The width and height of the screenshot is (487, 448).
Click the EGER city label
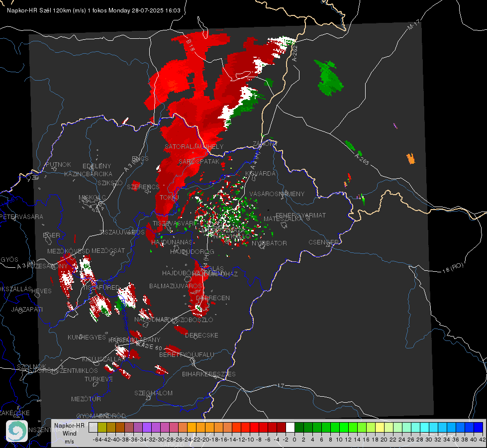click(51, 235)
